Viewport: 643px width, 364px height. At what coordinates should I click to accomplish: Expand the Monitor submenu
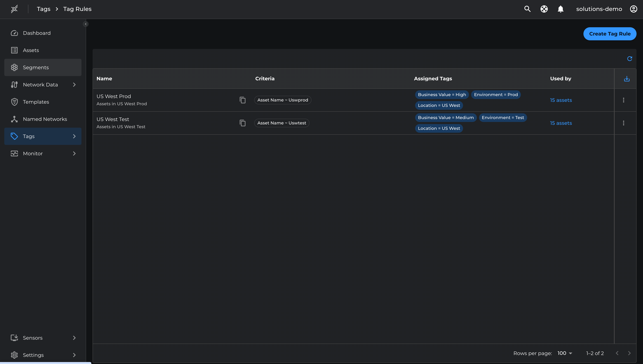(74, 153)
